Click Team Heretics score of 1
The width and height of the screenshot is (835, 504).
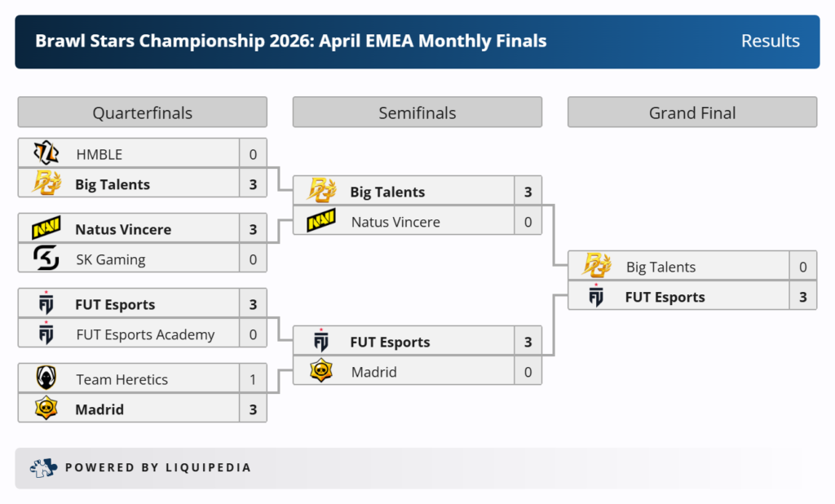(x=253, y=379)
